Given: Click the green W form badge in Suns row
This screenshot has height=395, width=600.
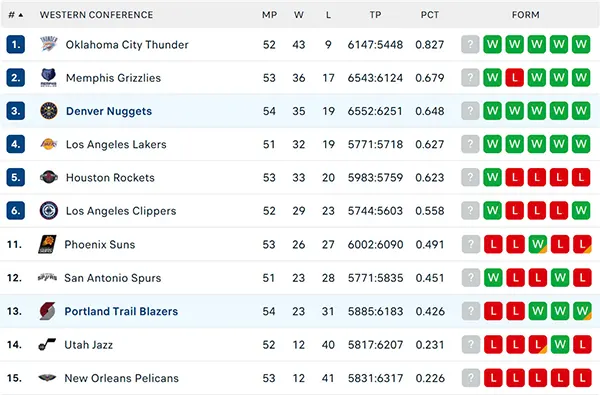Looking at the screenshot, I should click(538, 244).
